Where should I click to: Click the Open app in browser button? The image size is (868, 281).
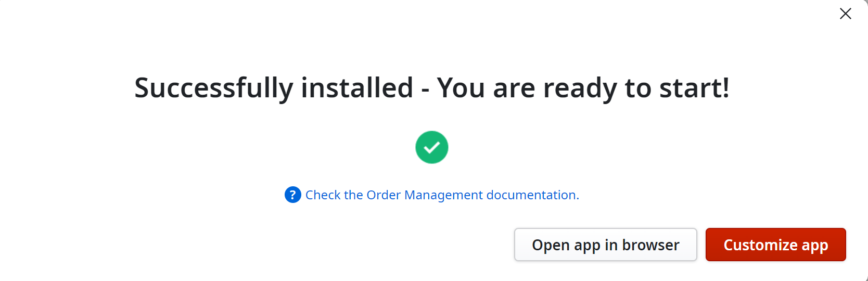tap(606, 245)
